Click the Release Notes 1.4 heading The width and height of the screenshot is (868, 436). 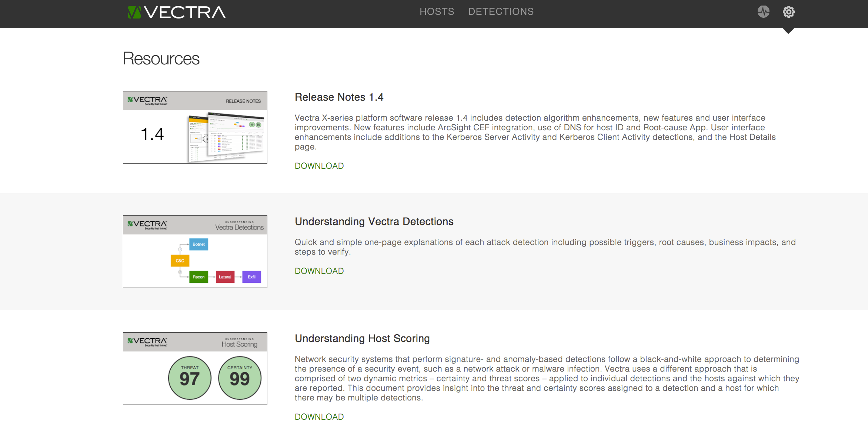pyautogui.click(x=339, y=97)
